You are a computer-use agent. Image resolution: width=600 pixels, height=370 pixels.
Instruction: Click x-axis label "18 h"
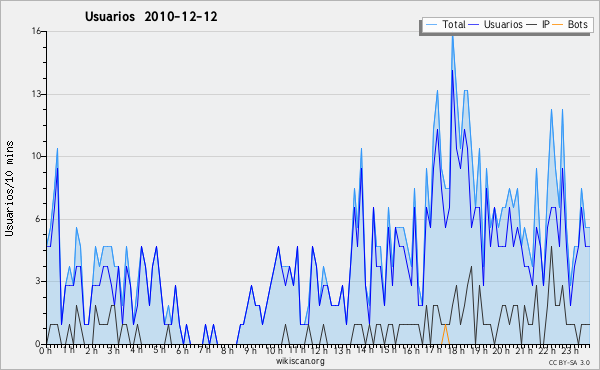(x=456, y=351)
